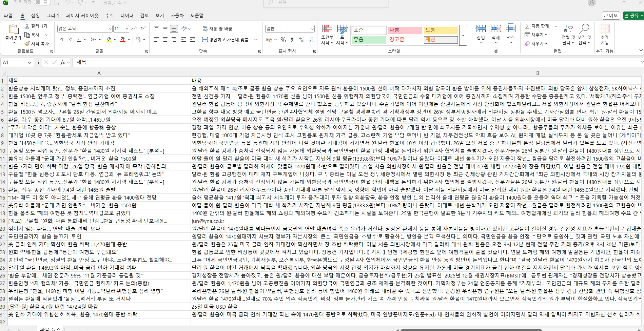
Task: Click the 메모 (Comments) button
Action: [x=611, y=16]
